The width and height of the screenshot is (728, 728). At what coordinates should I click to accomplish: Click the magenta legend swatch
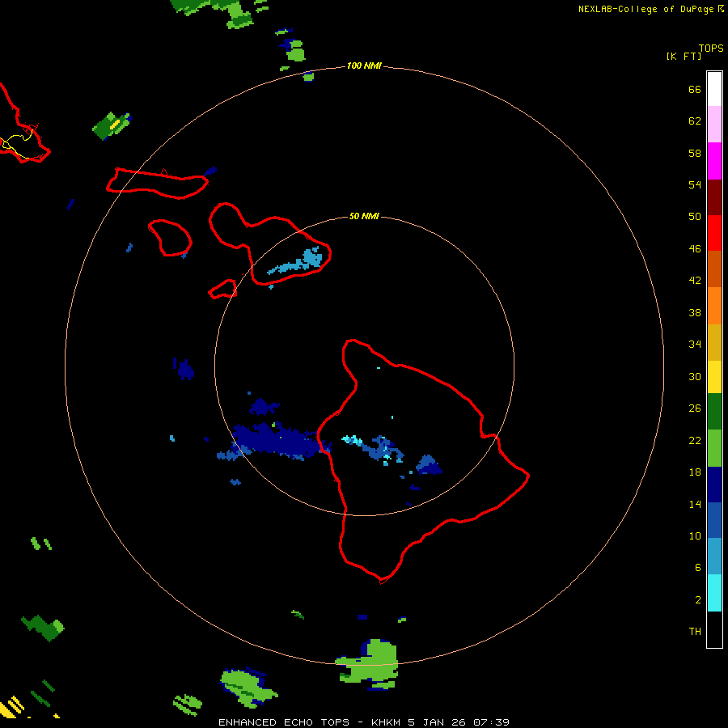714,161
